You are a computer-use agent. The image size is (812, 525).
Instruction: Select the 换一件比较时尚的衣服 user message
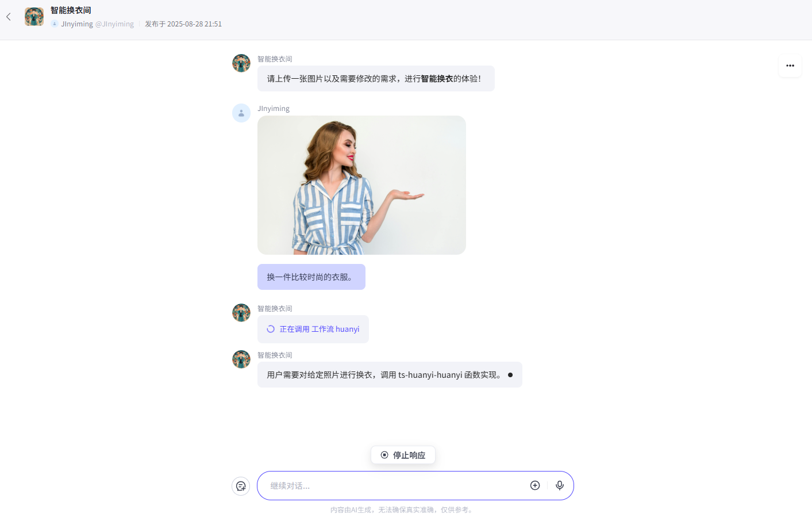click(311, 277)
